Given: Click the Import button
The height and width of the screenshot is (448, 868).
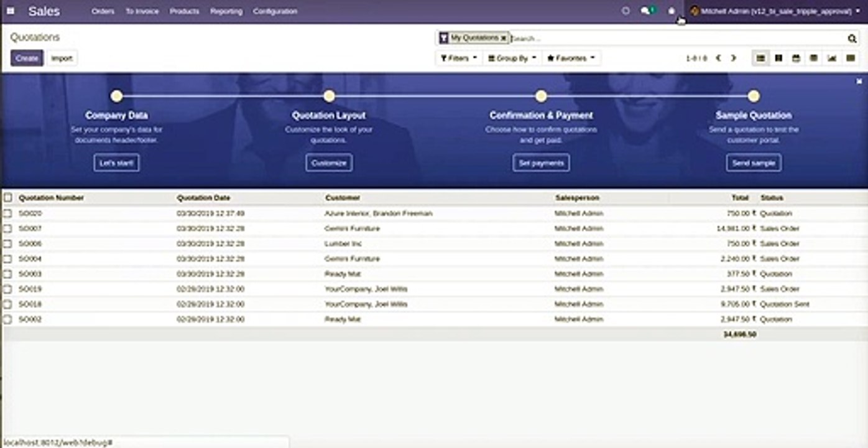Looking at the screenshot, I should pyautogui.click(x=62, y=58).
